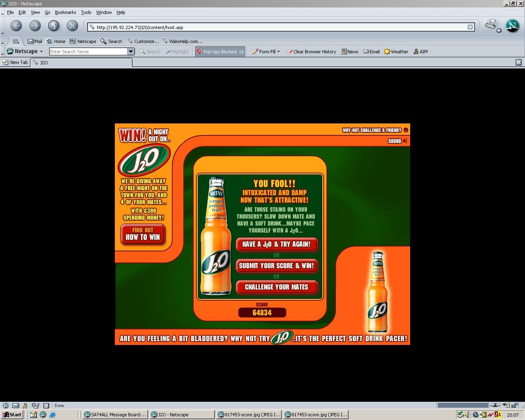Click Find Out How To Win button

click(143, 234)
